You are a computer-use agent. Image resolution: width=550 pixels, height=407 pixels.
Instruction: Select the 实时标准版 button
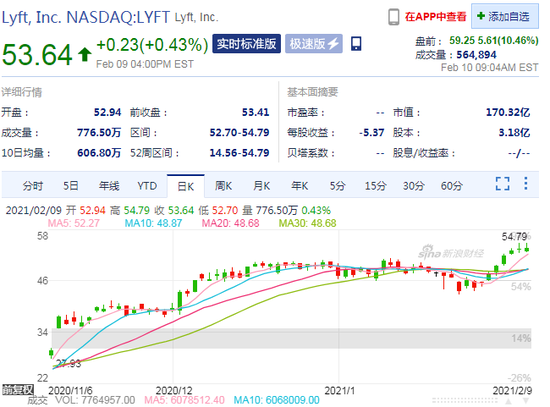coord(246,44)
